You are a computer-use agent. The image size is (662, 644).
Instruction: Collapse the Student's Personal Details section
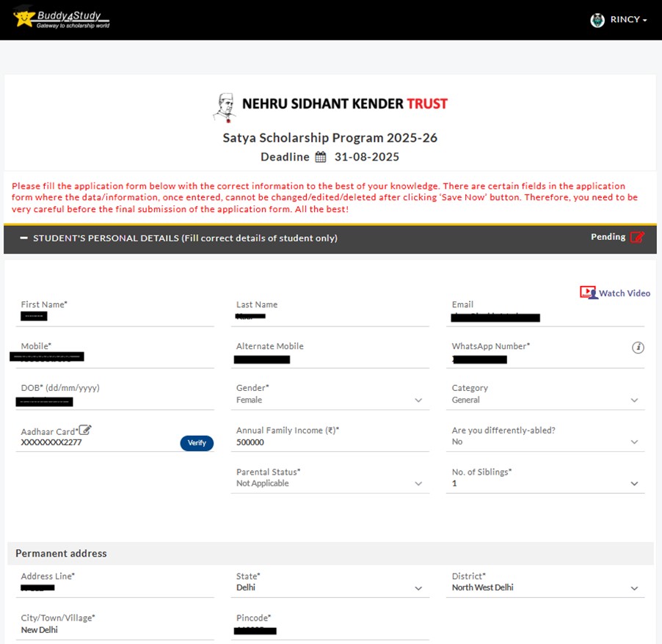tap(24, 238)
